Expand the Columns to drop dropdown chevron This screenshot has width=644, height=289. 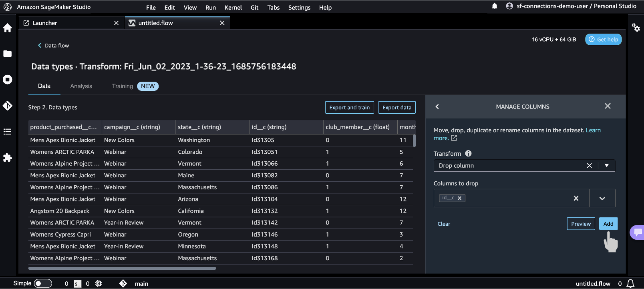[602, 198]
